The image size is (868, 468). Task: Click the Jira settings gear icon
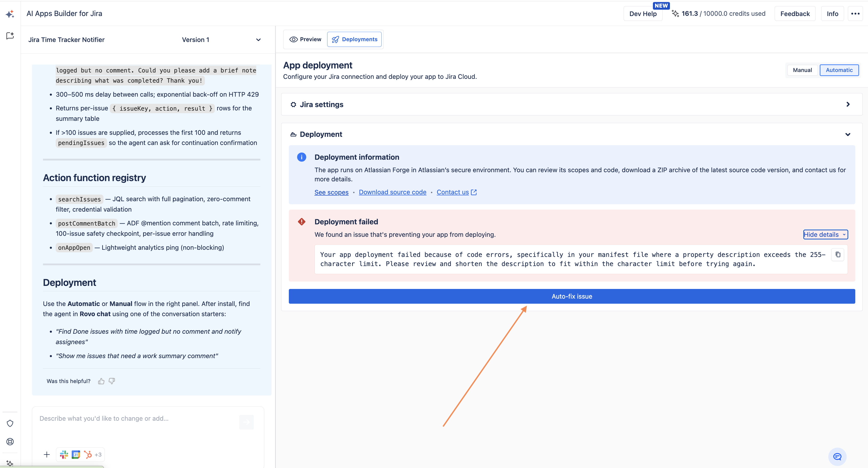click(293, 105)
